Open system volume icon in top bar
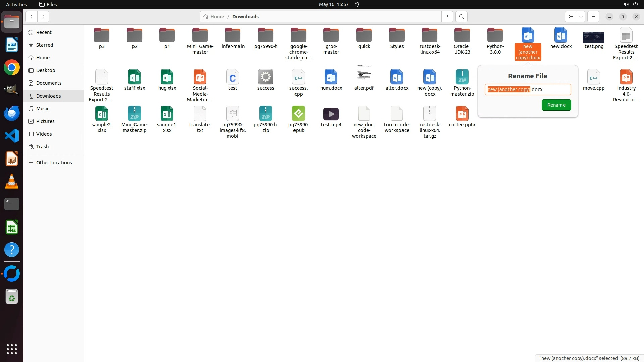The width and height of the screenshot is (644, 362). (626, 4)
